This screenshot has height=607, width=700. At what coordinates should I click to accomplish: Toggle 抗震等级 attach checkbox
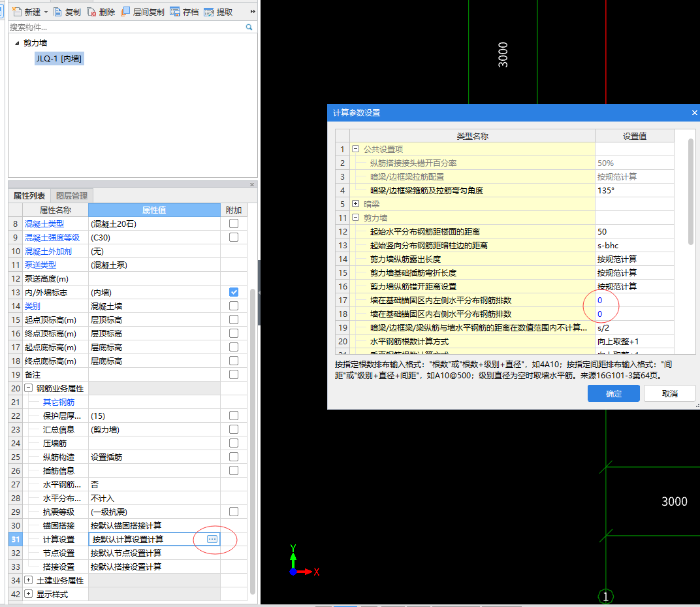coord(234,512)
